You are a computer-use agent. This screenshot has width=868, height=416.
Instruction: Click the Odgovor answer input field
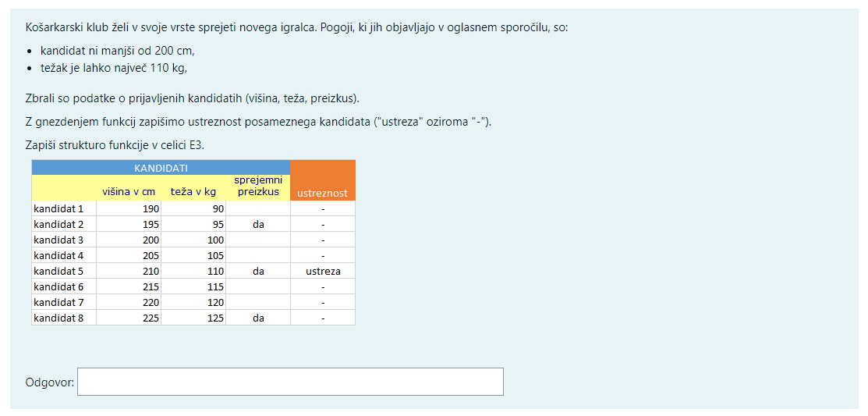[290, 382]
